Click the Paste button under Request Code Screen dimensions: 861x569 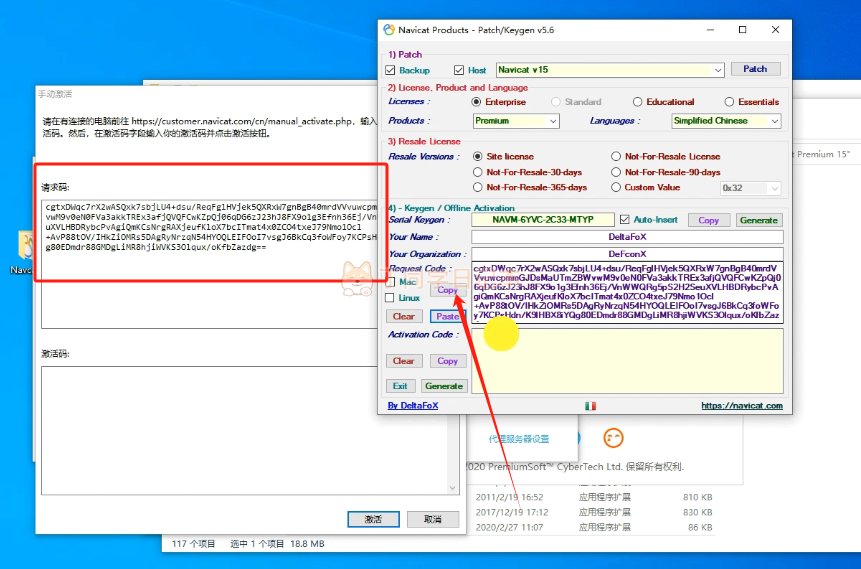point(448,316)
